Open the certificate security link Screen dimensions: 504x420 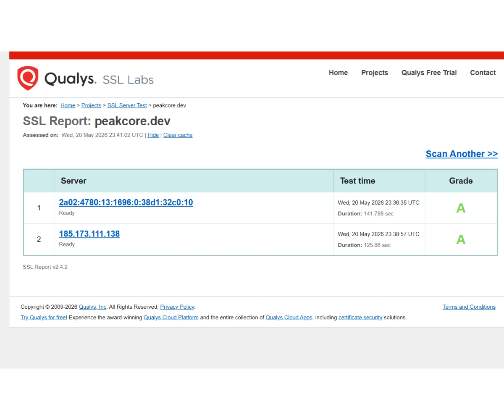(360, 318)
